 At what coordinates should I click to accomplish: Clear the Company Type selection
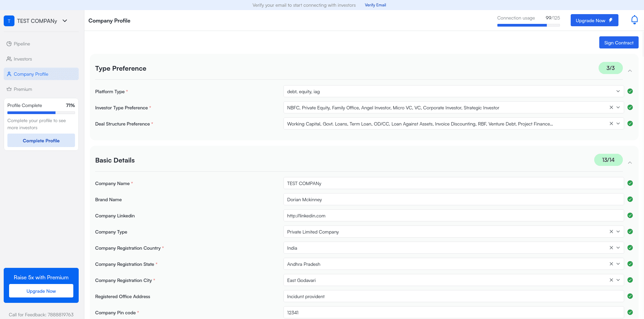pos(611,232)
